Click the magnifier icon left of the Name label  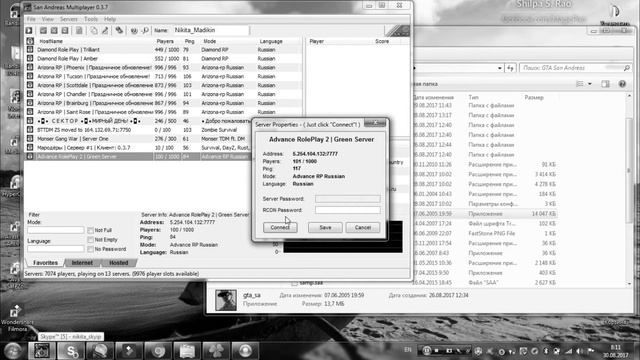pyautogui.click(x=145, y=31)
